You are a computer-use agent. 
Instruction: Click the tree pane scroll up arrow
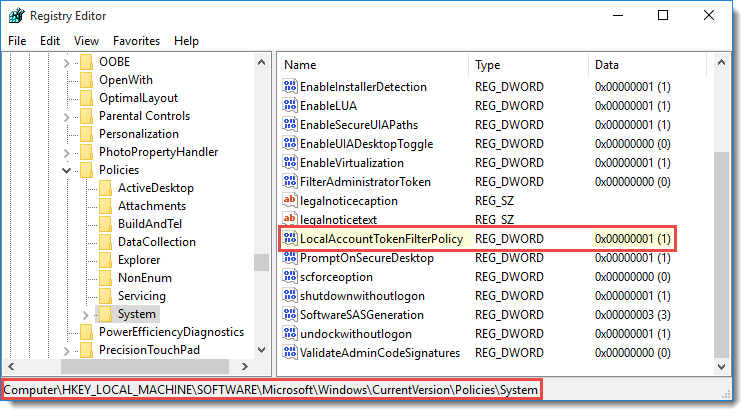coord(261,62)
